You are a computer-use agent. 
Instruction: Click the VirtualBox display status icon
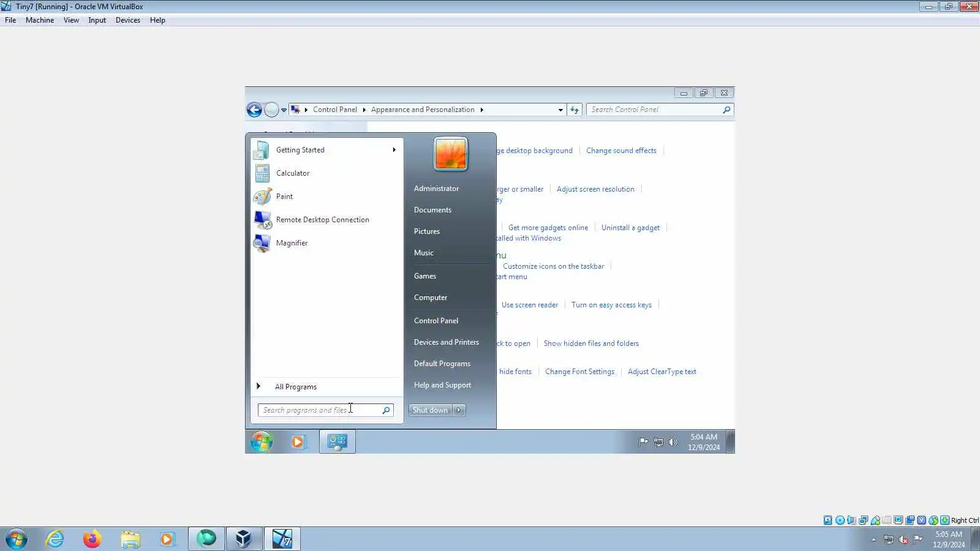(x=899, y=520)
